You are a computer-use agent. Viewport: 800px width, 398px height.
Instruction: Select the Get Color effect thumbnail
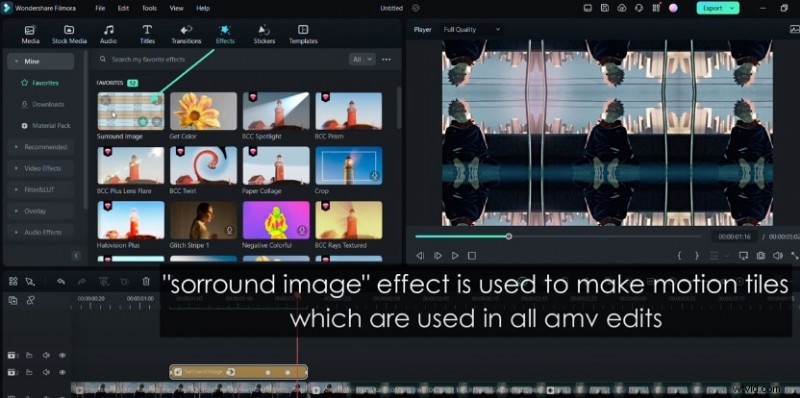[x=203, y=111]
